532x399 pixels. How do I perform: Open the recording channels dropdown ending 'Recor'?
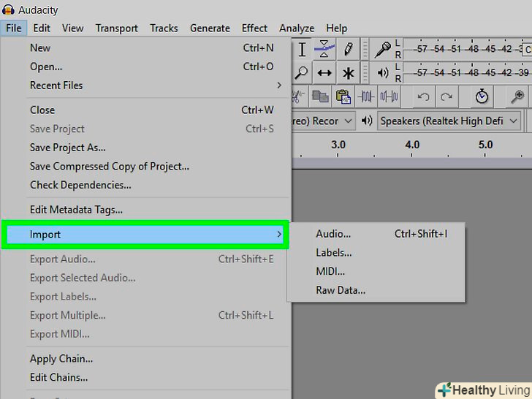pyautogui.click(x=323, y=121)
